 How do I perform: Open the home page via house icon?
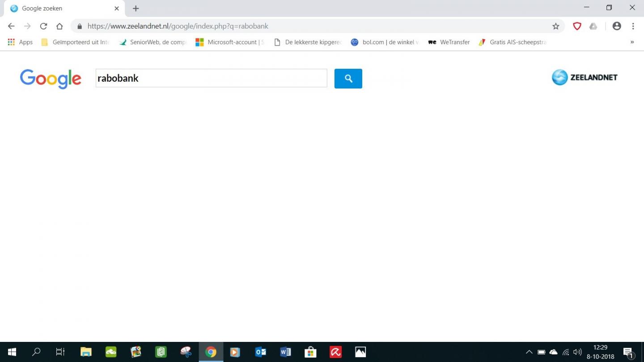[59, 26]
